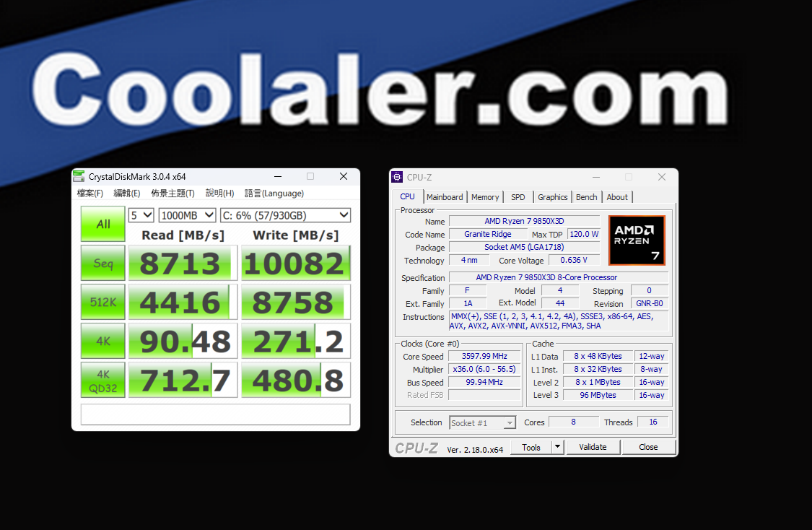The width and height of the screenshot is (812, 530).
Task: Click the Validate button
Action: click(593, 447)
